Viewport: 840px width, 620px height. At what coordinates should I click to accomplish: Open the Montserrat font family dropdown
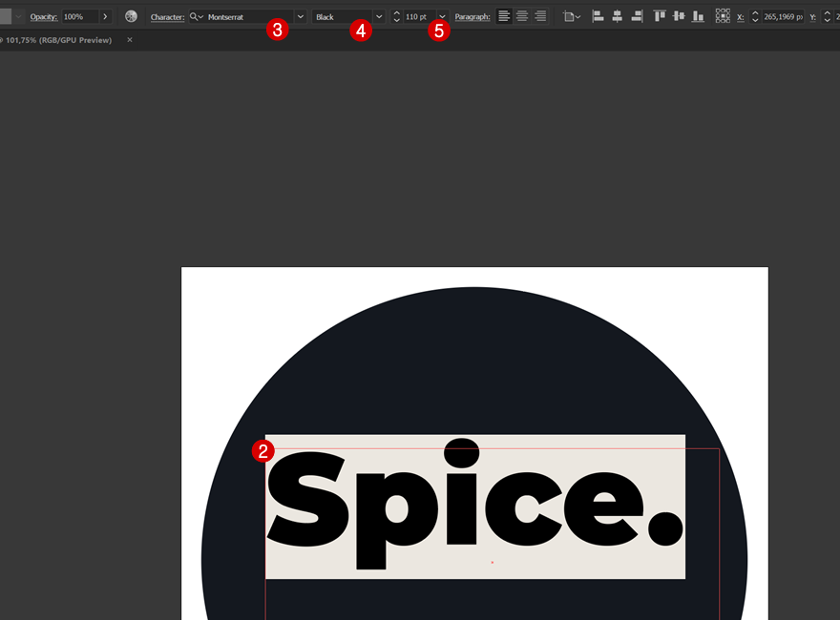[x=301, y=16]
